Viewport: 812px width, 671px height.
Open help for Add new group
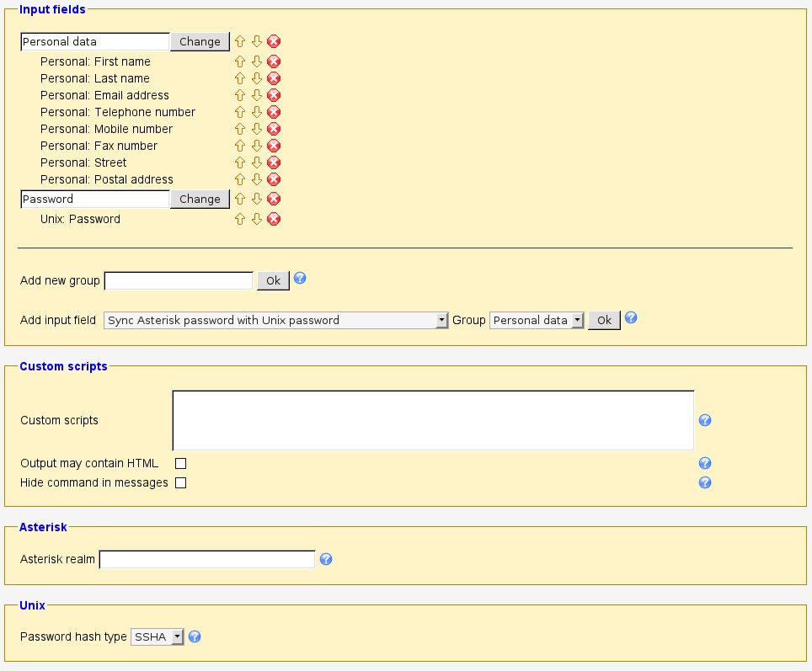point(300,279)
